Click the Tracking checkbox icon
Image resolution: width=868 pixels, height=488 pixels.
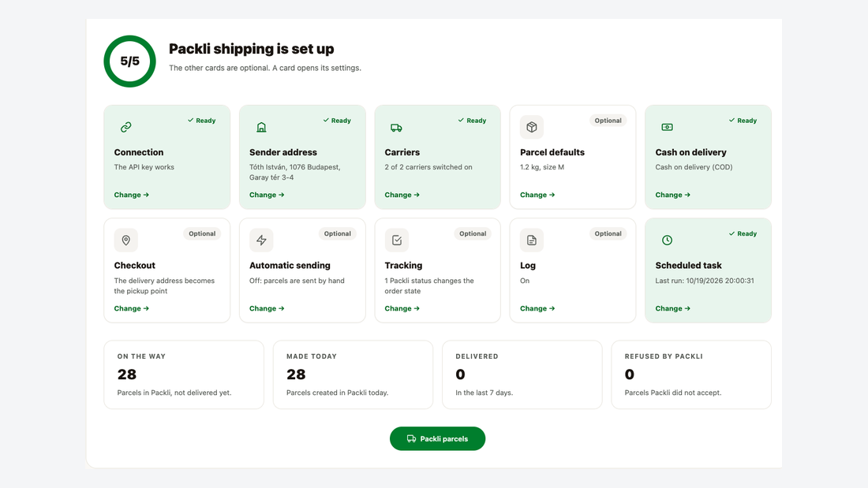[x=396, y=240]
